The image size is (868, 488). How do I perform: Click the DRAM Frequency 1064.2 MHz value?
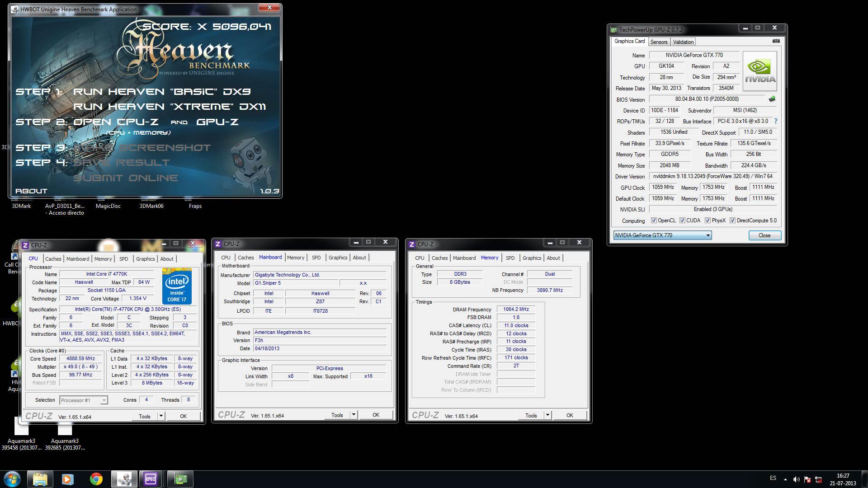coord(516,310)
